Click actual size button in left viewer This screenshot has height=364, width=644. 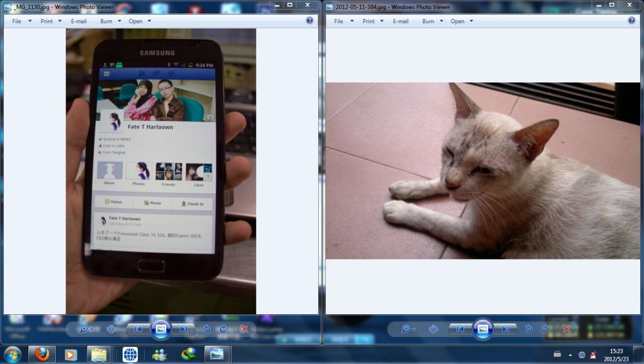112,329
